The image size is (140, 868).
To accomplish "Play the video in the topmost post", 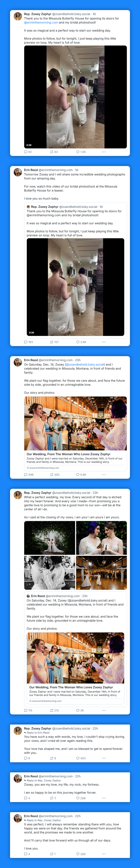I will point(75,97).
